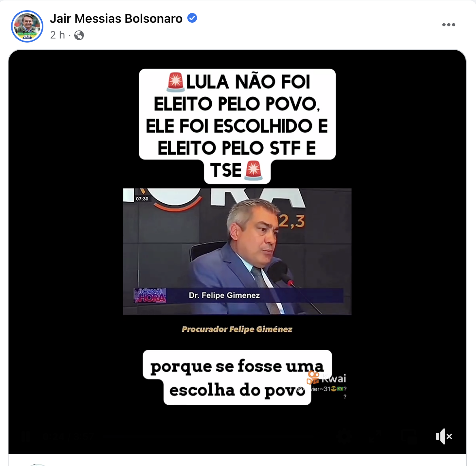Click the siren emoji after "TSE"
This screenshot has height=466, width=476.
pyautogui.click(x=253, y=171)
